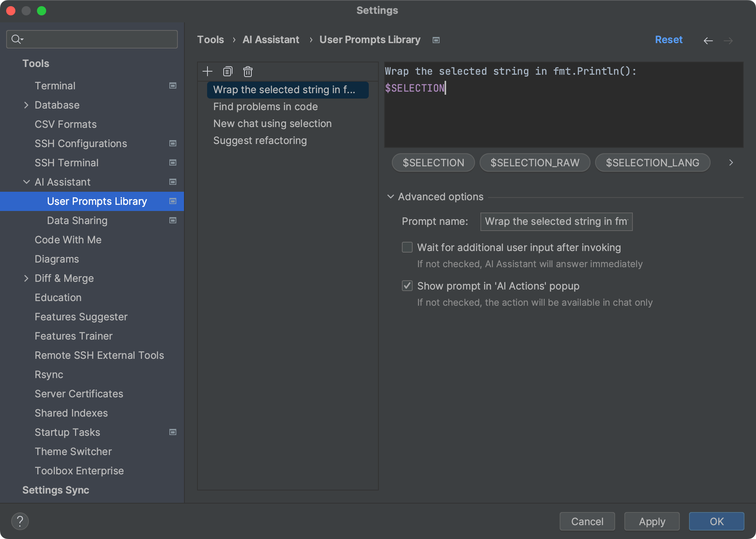
Task: Enable wait for additional user input
Action: pyautogui.click(x=407, y=247)
